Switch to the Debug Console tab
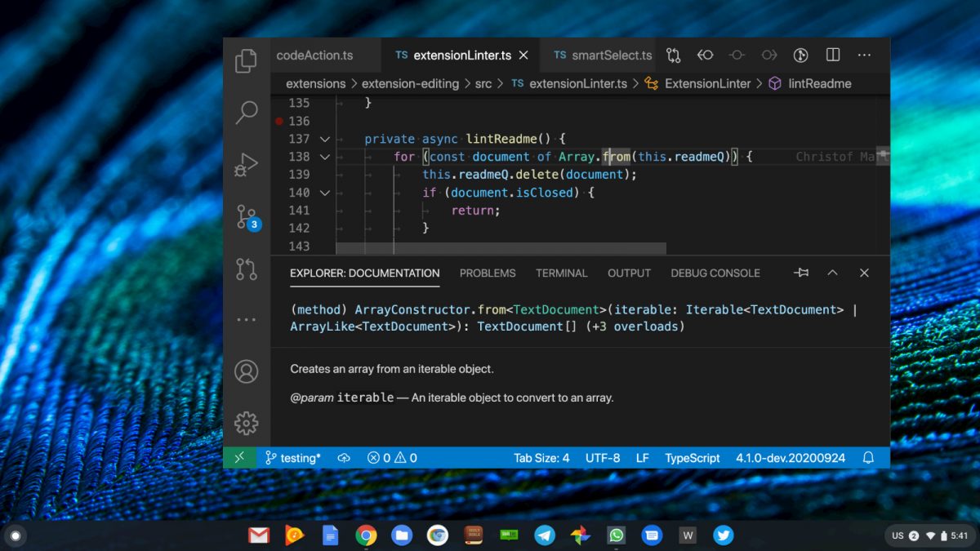 (715, 273)
